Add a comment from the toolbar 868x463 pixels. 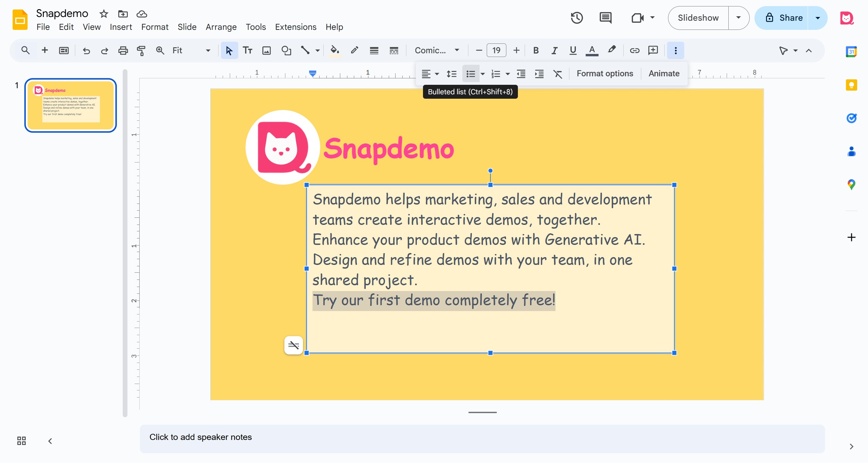point(653,51)
